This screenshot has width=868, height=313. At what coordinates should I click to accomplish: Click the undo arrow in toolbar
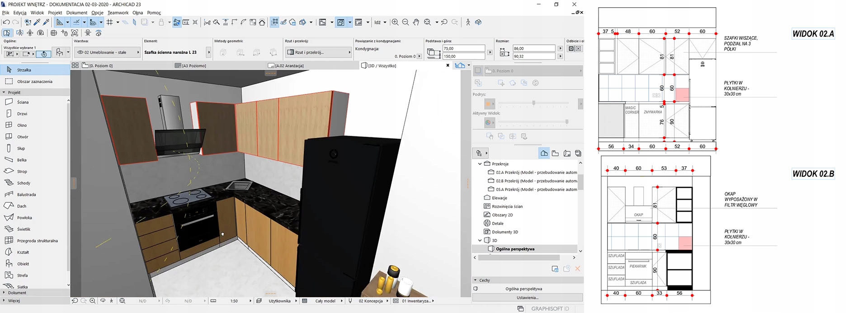click(x=6, y=22)
